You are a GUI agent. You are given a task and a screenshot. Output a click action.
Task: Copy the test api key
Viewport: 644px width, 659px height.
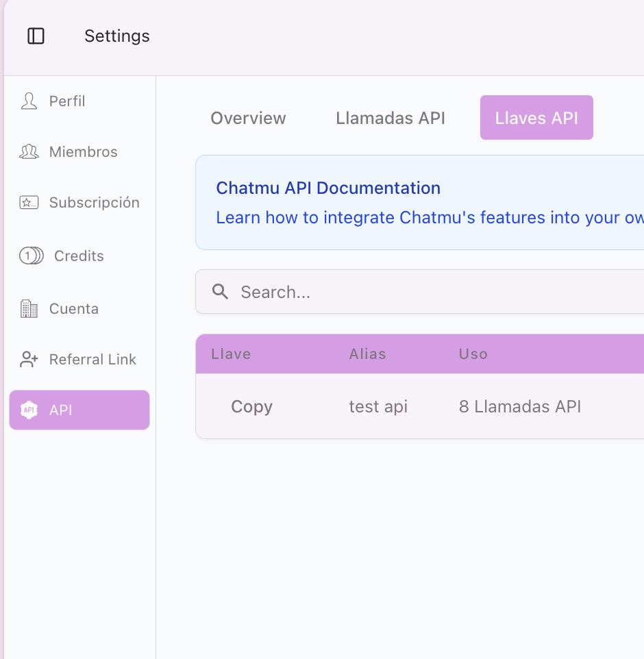[251, 407]
